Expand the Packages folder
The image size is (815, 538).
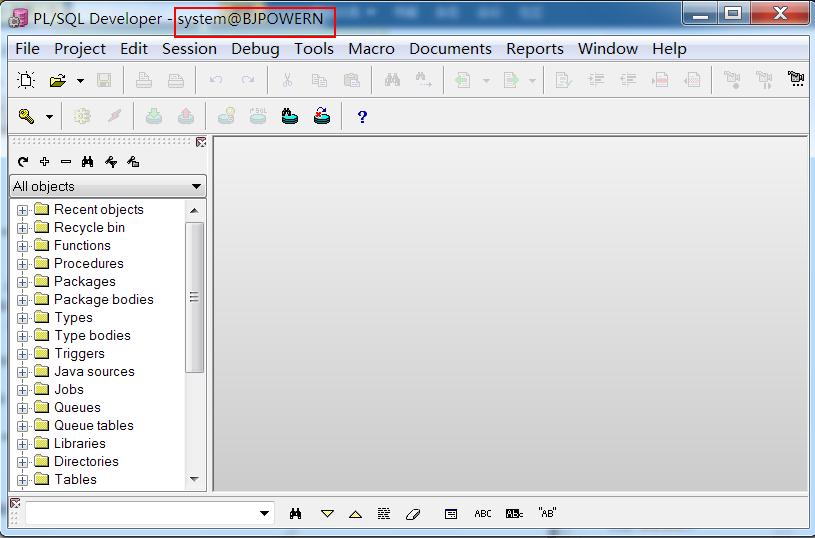[x=22, y=282]
